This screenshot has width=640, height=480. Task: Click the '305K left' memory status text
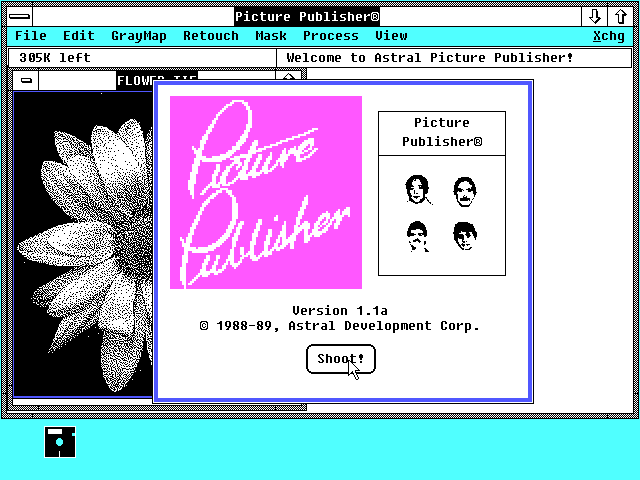[x=55, y=58]
